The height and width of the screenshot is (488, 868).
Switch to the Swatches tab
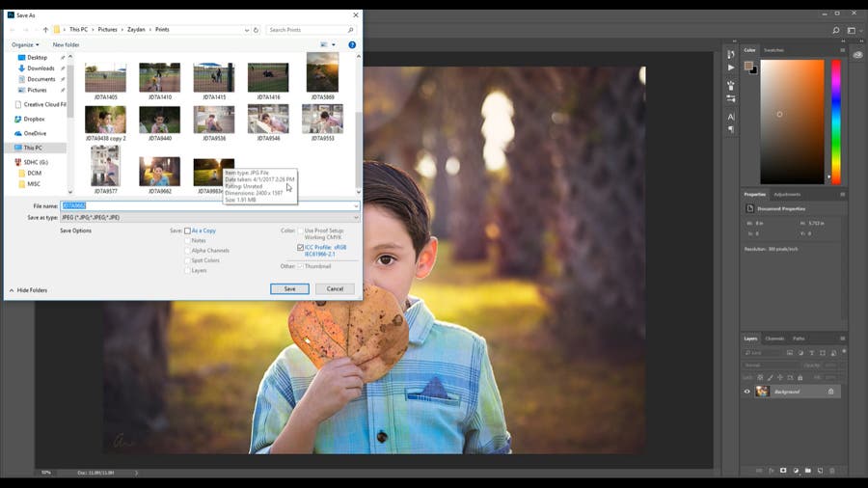[773, 50]
